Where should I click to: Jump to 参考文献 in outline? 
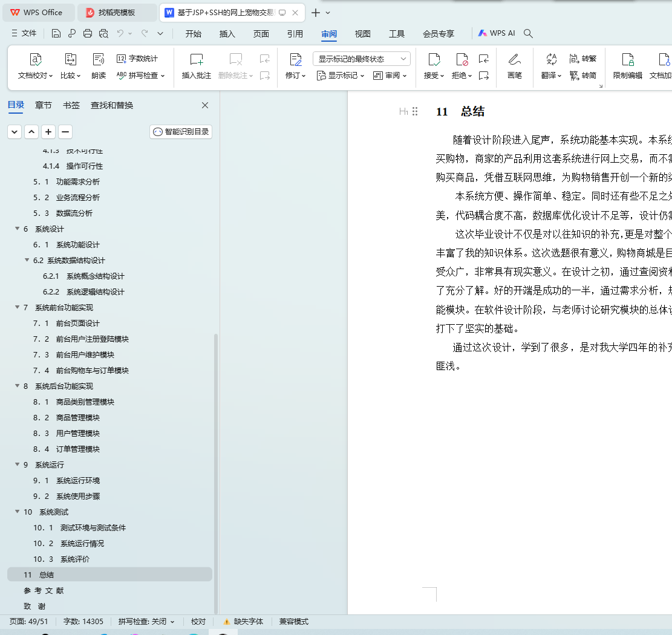tap(44, 590)
